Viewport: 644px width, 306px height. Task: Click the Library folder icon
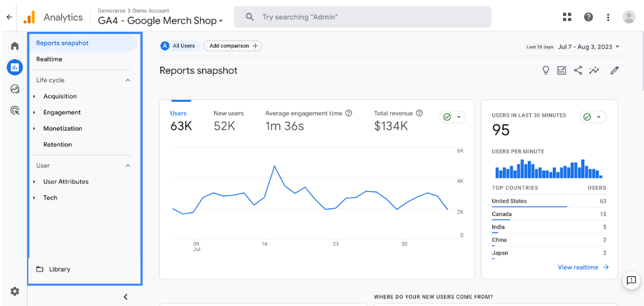coord(40,269)
